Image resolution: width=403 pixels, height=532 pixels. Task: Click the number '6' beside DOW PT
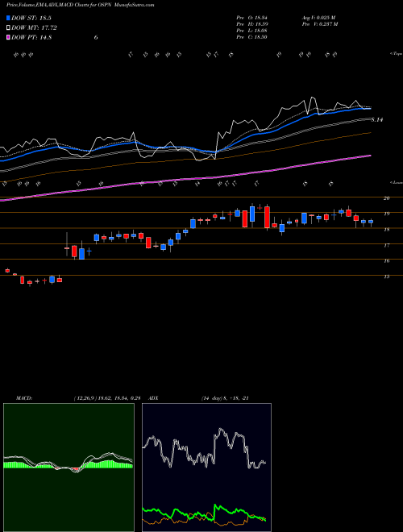[96, 37]
